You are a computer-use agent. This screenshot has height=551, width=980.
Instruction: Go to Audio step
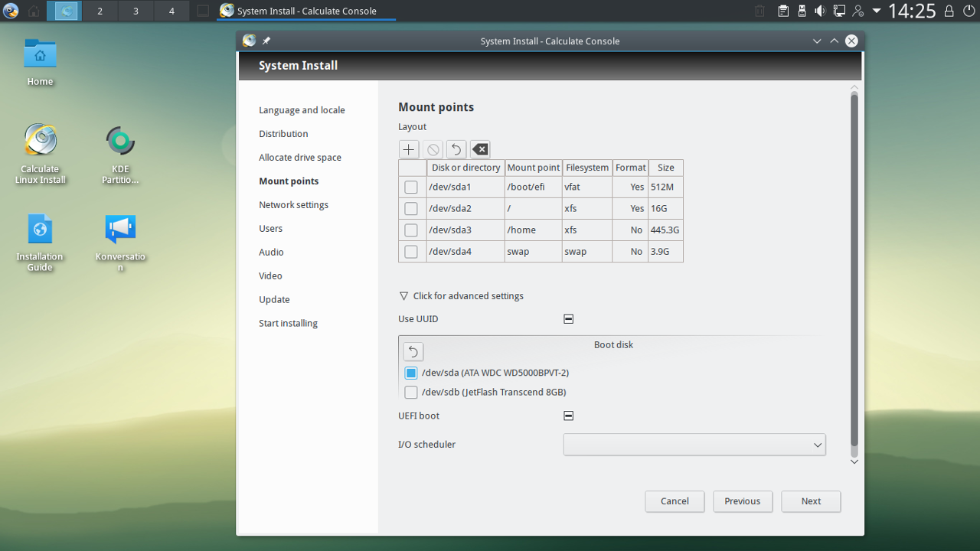point(271,253)
